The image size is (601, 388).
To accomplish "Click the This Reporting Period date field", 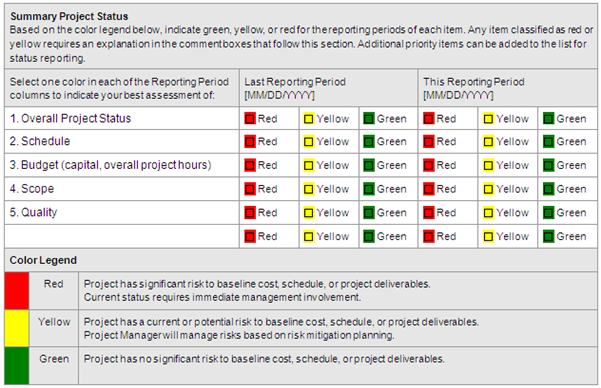I will (x=458, y=95).
